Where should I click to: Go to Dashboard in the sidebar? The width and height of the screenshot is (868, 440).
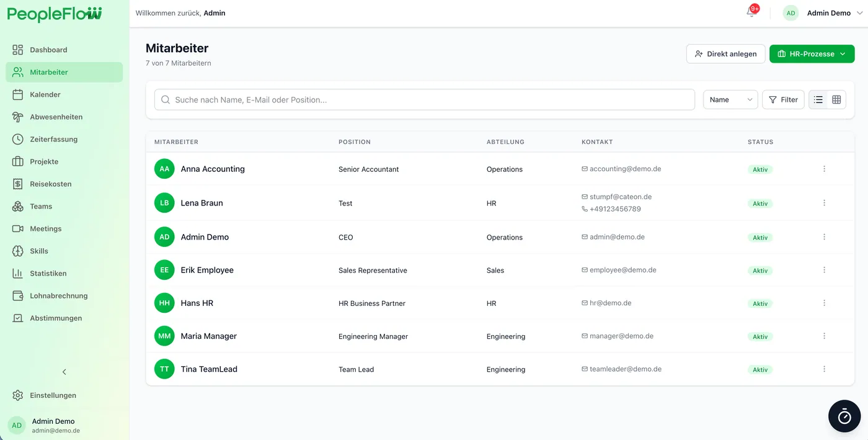[x=64, y=50]
